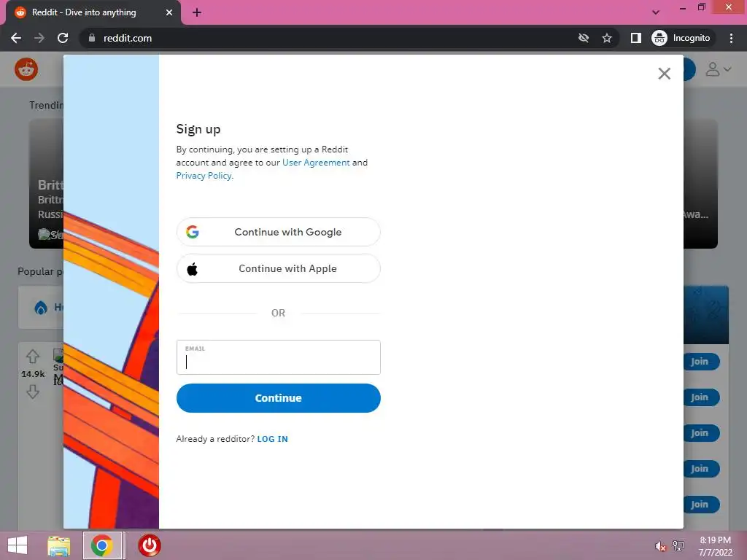Close the Sign up dialog
This screenshot has height=560, width=747.
[664, 74]
